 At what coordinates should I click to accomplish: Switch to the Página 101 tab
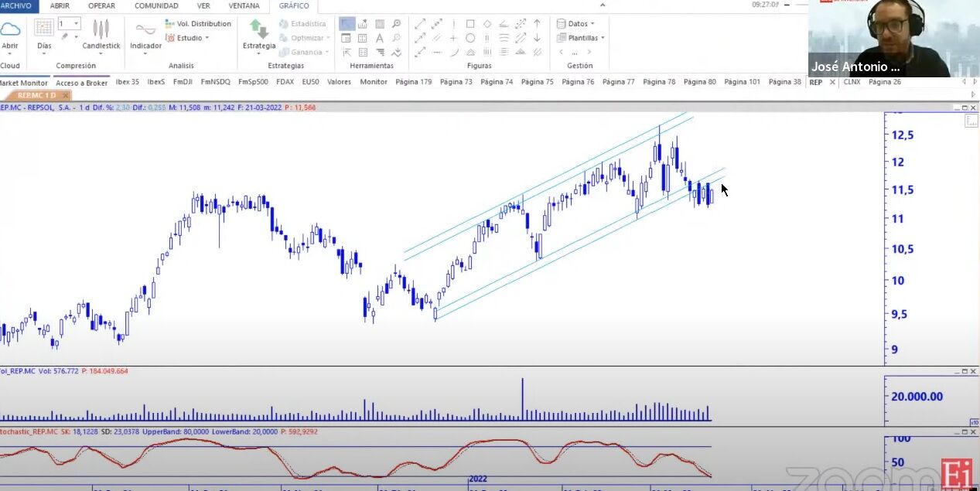click(742, 82)
